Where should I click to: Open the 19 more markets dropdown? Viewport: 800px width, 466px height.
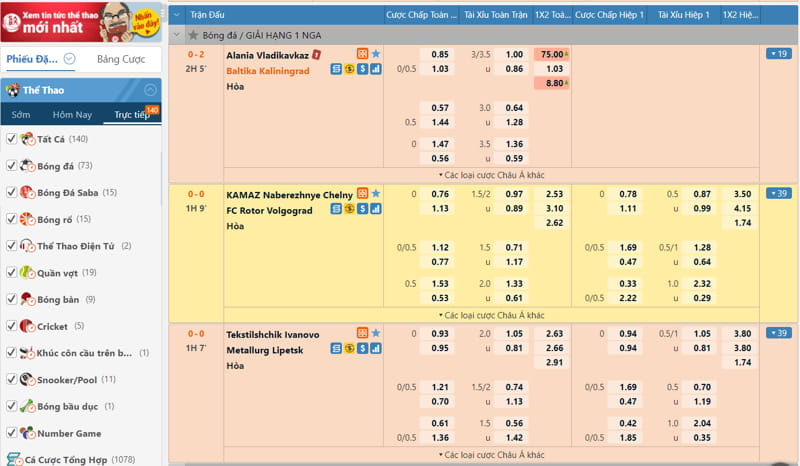pyautogui.click(x=778, y=54)
